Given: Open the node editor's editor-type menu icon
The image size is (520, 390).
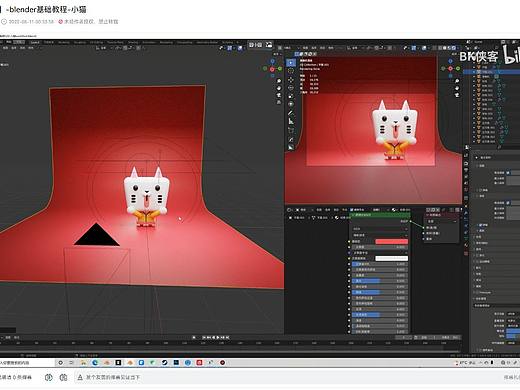Looking at the screenshot, I should [x=290, y=210].
